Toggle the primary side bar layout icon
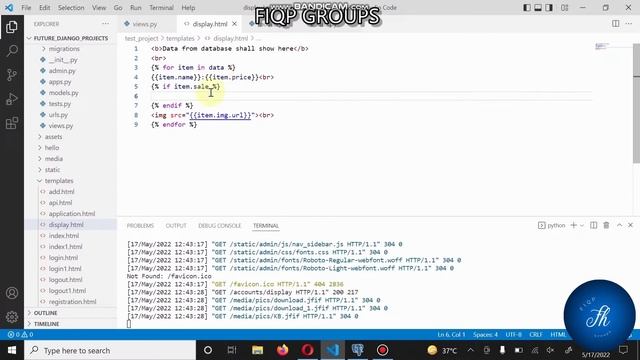The width and height of the screenshot is (640, 360). point(527,7)
